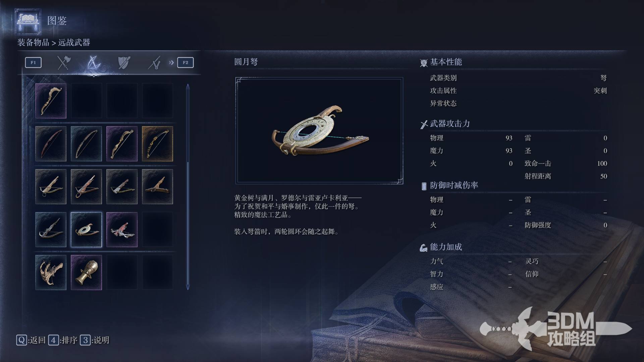Pick the red crossbow with purple background
This screenshot has height=362, width=644.
click(122, 230)
